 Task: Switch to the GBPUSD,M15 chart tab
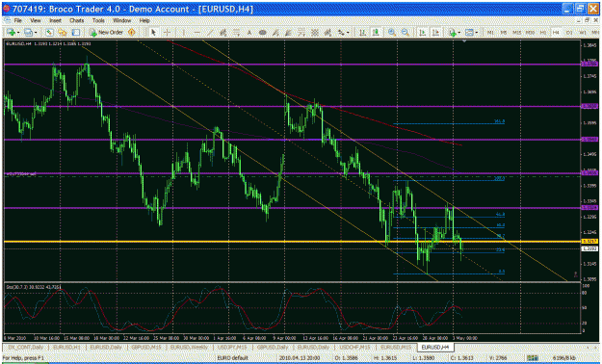pyautogui.click(x=146, y=347)
